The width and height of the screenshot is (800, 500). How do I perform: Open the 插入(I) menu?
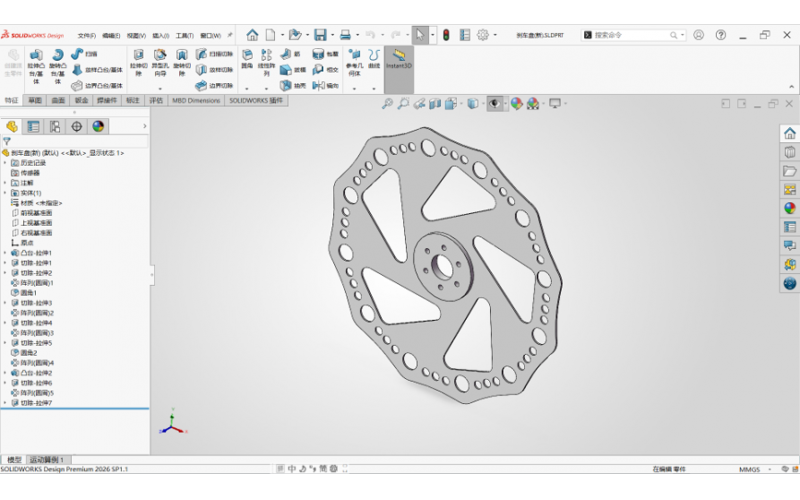tap(161, 35)
